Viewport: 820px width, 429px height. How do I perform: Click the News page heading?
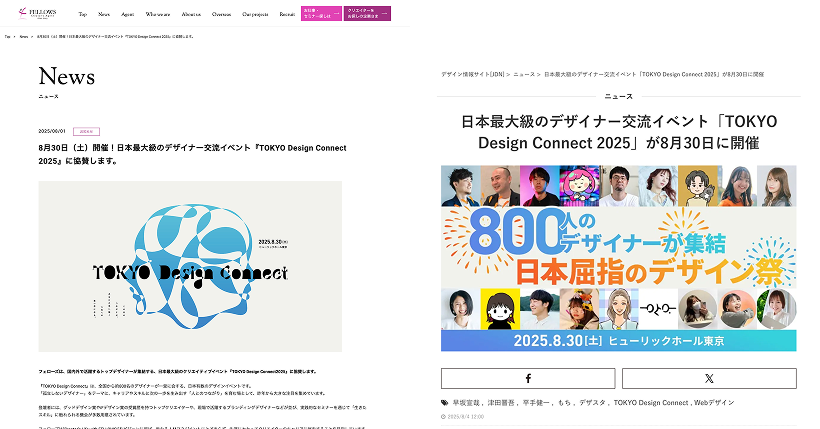point(66,76)
